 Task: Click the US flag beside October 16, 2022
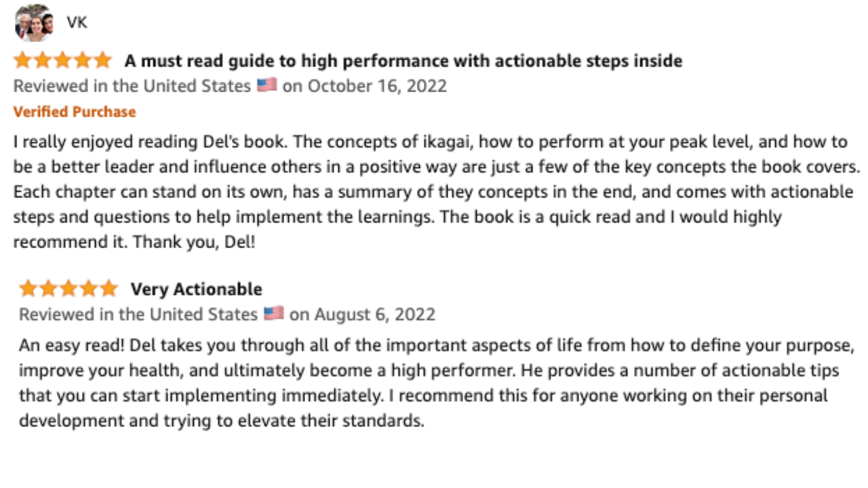tap(267, 86)
